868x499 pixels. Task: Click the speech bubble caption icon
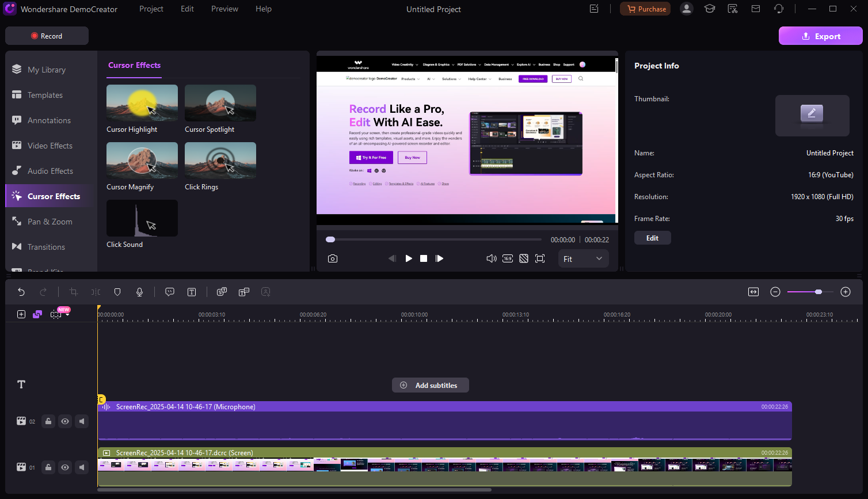[x=170, y=292]
